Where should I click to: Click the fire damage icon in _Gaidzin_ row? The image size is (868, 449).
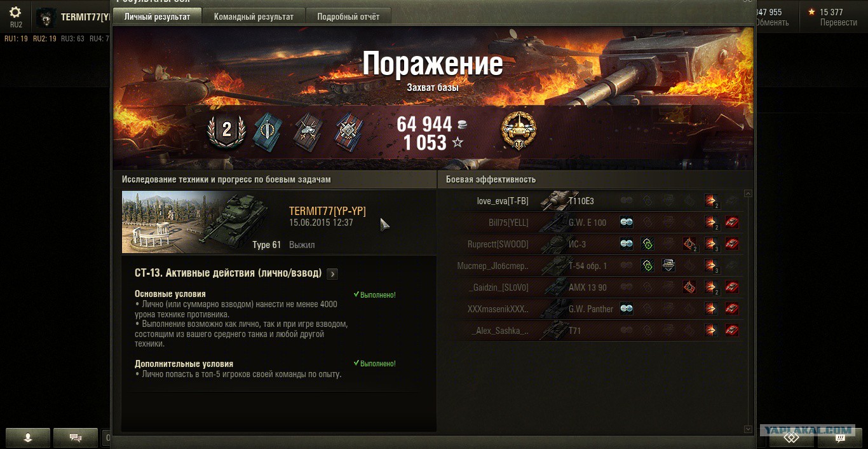689,287
